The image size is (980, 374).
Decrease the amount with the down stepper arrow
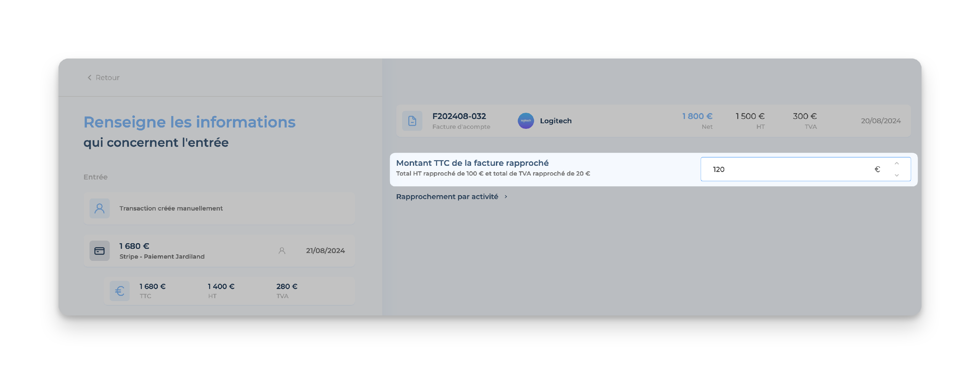click(x=897, y=175)
